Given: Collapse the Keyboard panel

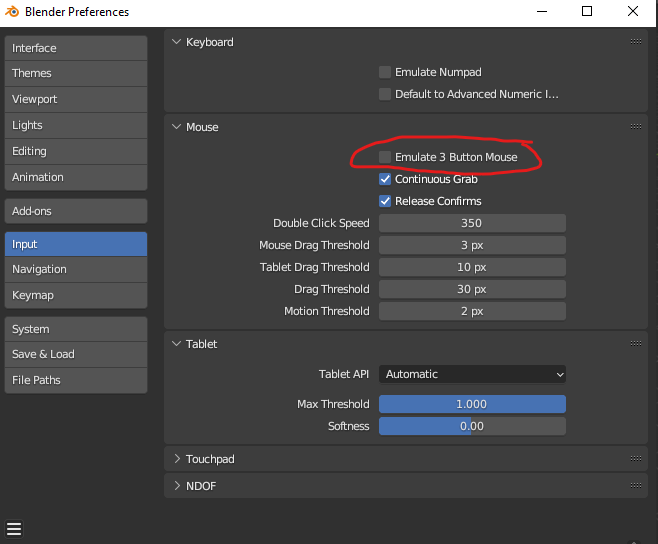Looking at the screenshot, I should 177,42.
